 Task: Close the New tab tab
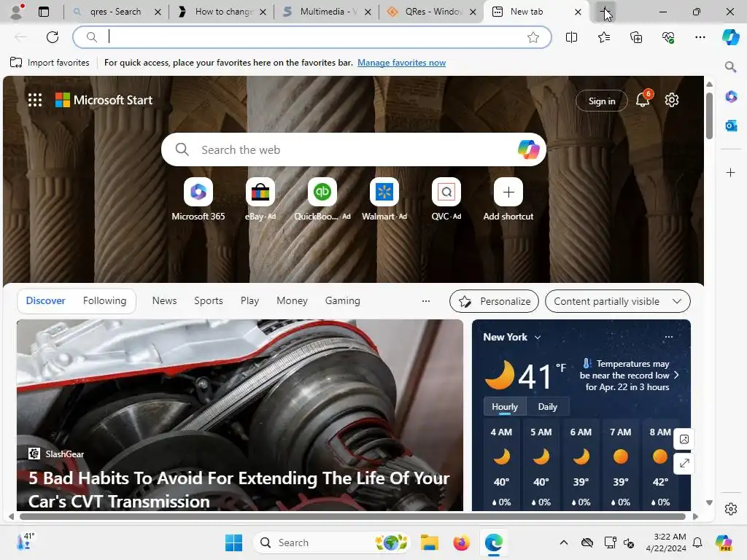(x=578, y=12)
